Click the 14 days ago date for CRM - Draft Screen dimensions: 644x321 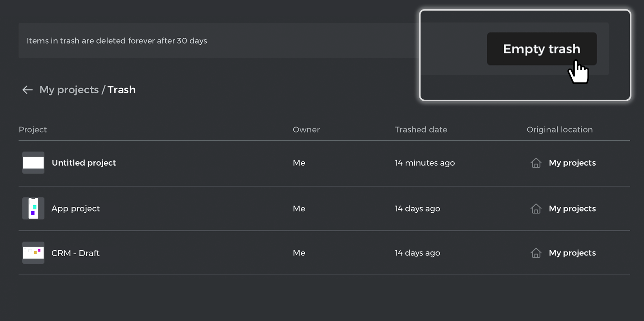[417, 253]
